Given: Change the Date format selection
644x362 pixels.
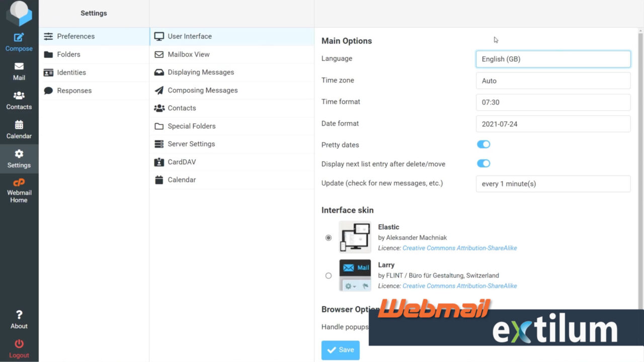Looking at the screenshot, I should click(552, 124).
